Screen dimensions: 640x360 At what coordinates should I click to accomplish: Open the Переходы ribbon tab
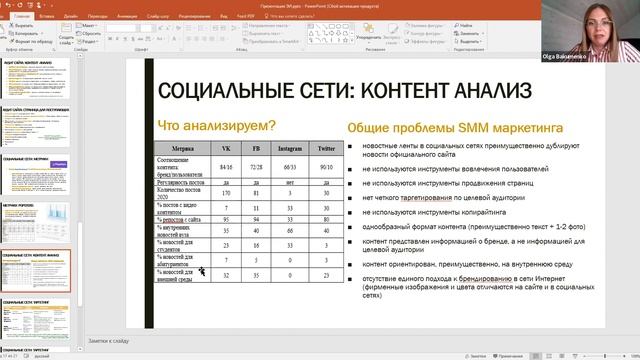pyautogui.click(x=98, y=16)
